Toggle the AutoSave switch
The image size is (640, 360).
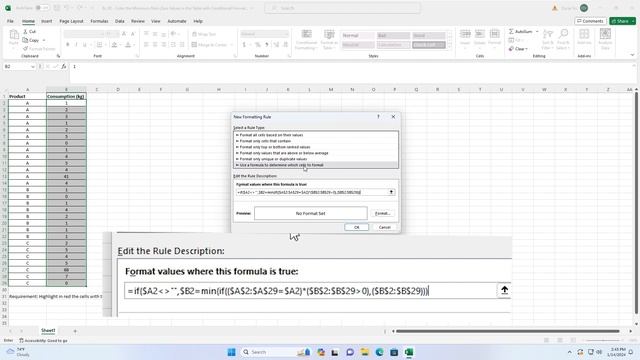point(42,8)
